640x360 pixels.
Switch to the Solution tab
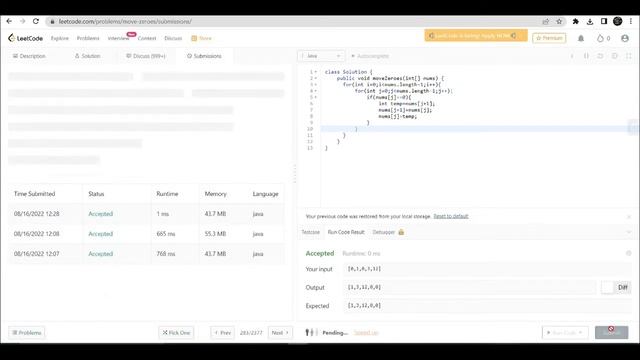(87, 56)
